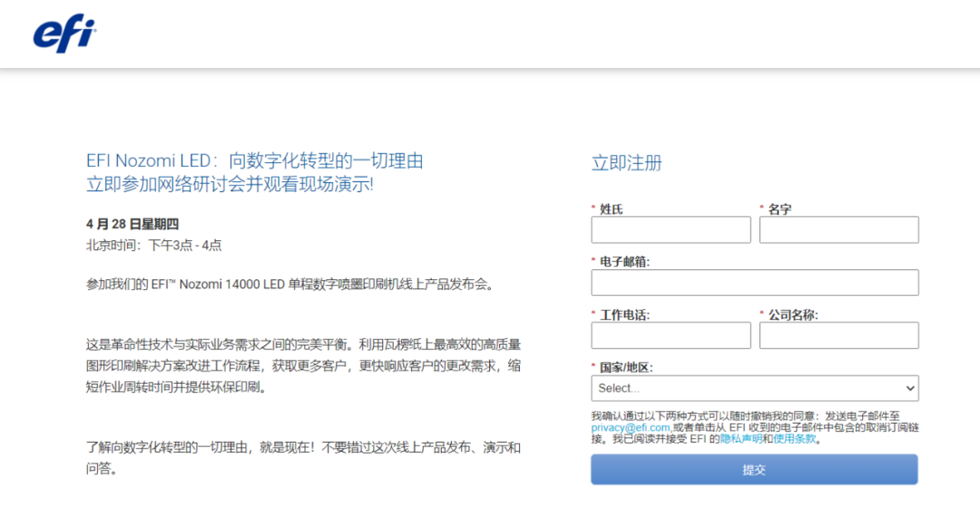Click the 名字 field label
Viewport: 980px width, 526px height.
point(779,209)
